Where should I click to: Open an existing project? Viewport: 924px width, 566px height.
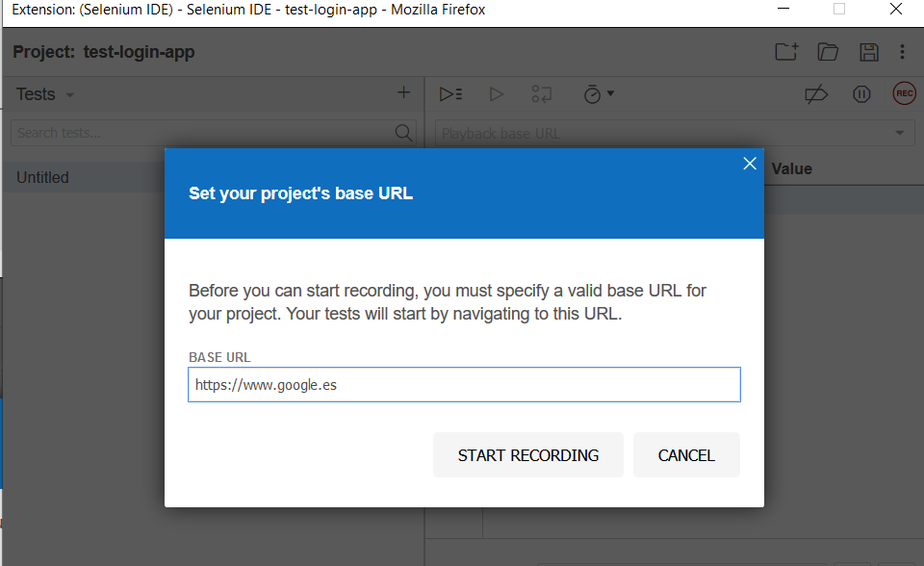[x=828, y=52]
